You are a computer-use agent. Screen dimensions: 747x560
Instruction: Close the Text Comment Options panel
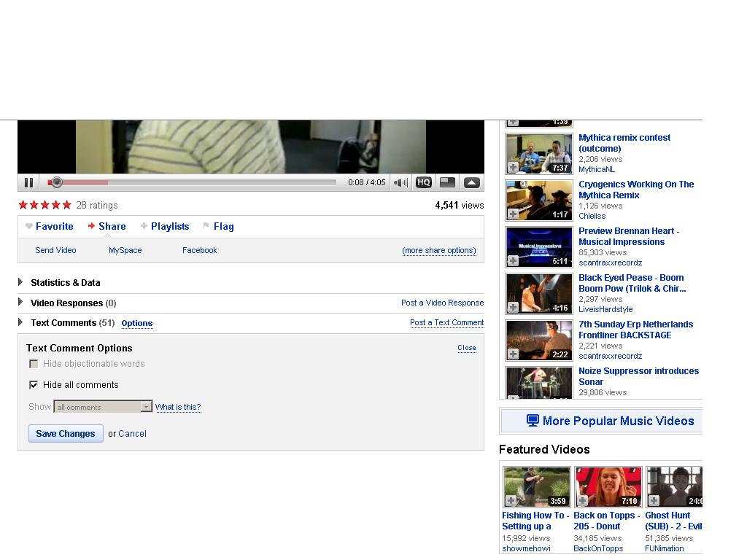[467, 348]
